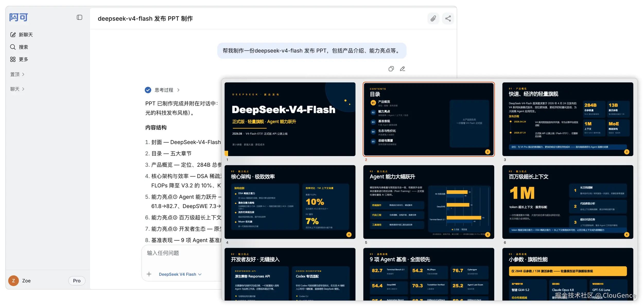This screenshot has width=644, height=307.
Task: Open slide 9 项 Agent 基准 thumbnail
Action: 429,274
